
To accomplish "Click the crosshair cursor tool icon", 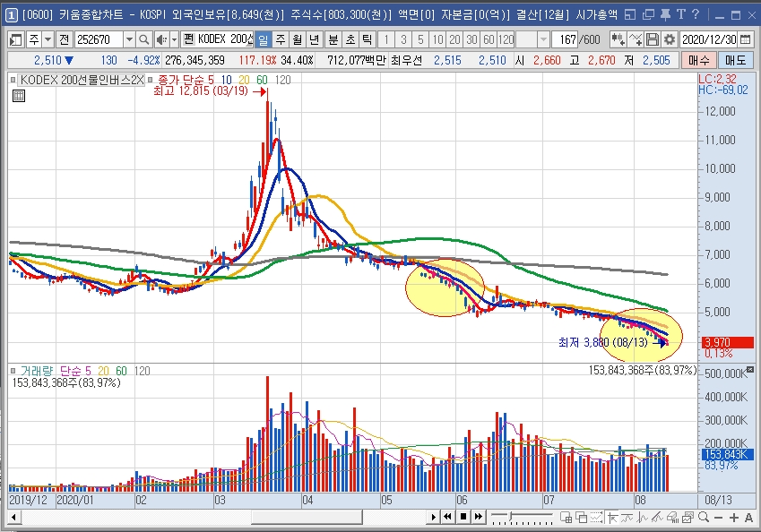I will (612, 518).
